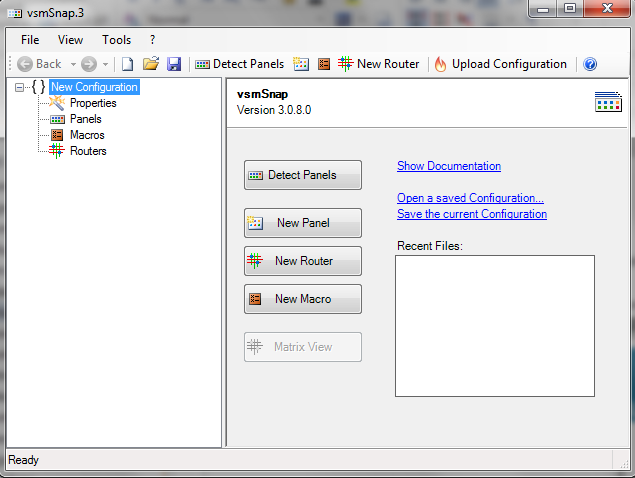The height and width of the screenshot is (478, 635).
Task: Collapse the New Configuration tree node
Action: point(20,88)
